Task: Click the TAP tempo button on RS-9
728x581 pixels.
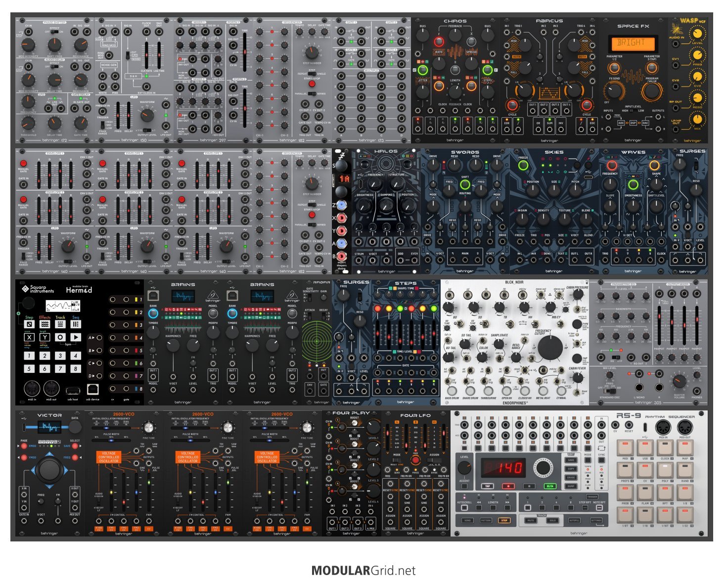Action: coord(487,486)
